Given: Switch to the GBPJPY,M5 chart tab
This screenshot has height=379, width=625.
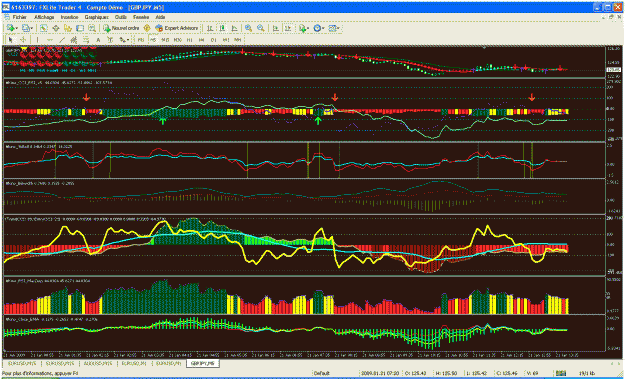Looking at the screenshot, I should pyautogui.click(x=202, y=363).
